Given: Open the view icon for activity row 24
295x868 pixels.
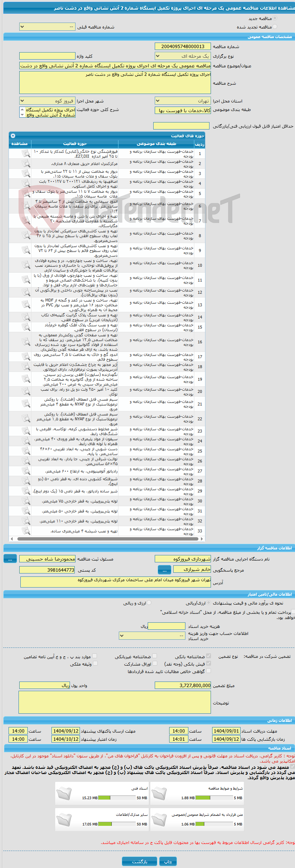Looking at the screenshot, I should click(26, 441).
